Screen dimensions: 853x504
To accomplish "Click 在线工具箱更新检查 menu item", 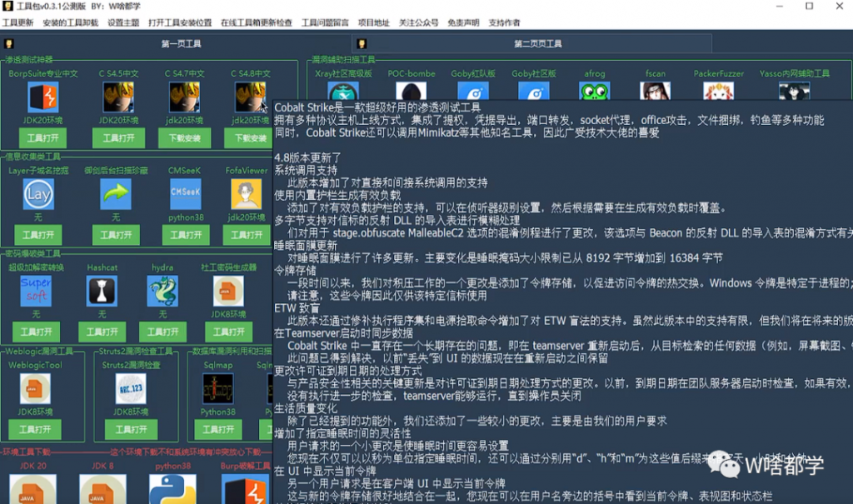I will [x=257, y=22].
